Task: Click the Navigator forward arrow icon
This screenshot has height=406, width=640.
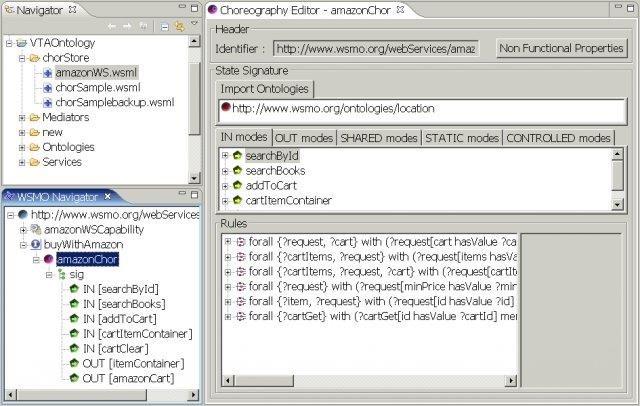Action: click(x=127, y=27)
